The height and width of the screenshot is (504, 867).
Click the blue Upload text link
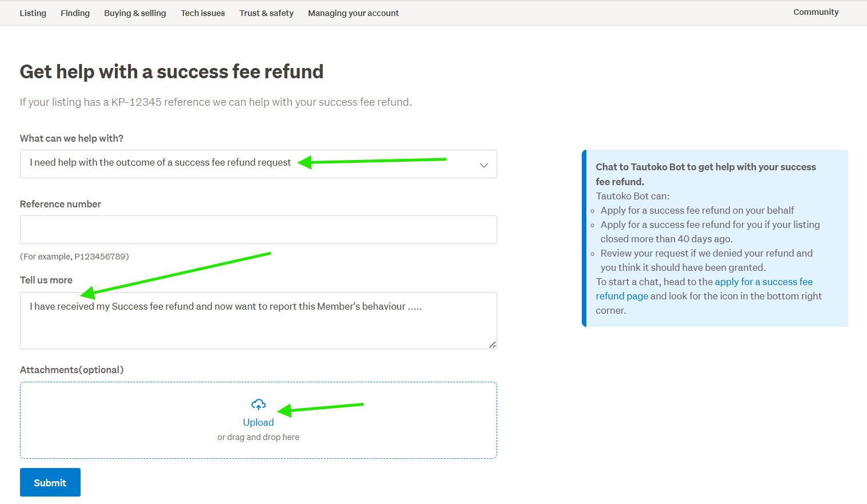pos(258,422)
